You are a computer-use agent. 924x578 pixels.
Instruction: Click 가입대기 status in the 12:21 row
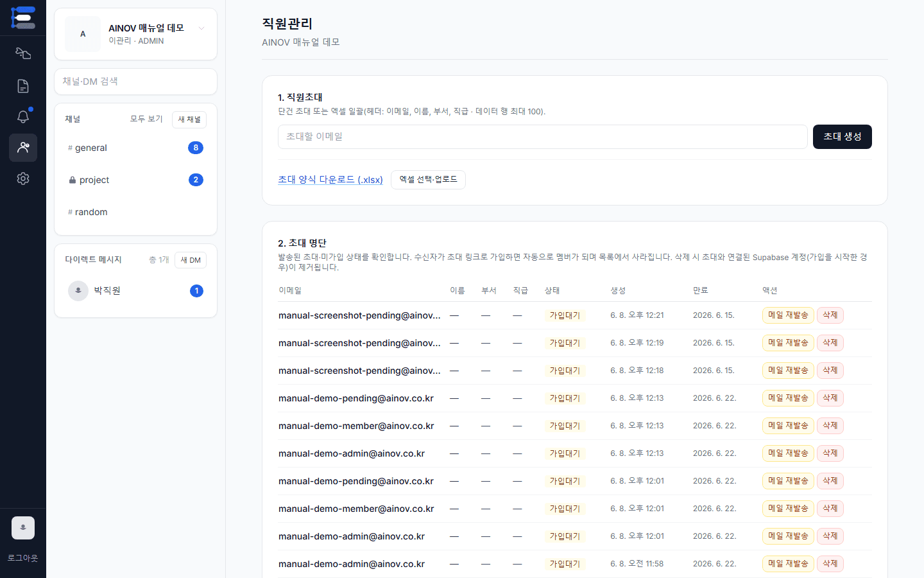tap(565, 315)
